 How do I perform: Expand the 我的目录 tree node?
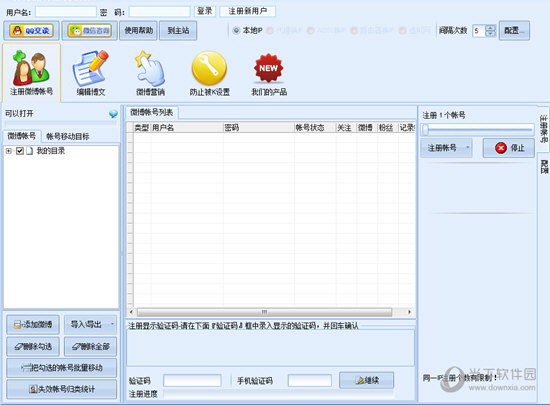[x=9, y=151]
